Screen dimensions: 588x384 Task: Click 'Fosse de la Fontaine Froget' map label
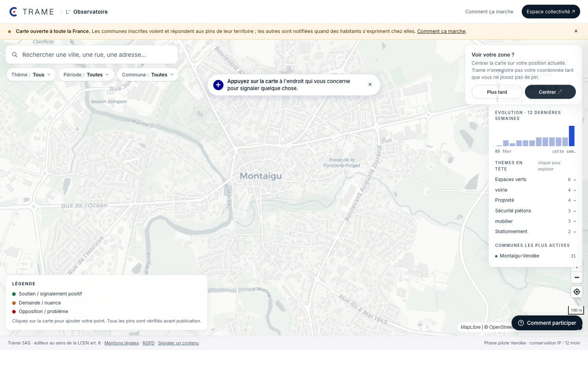(x=342, y=163)
